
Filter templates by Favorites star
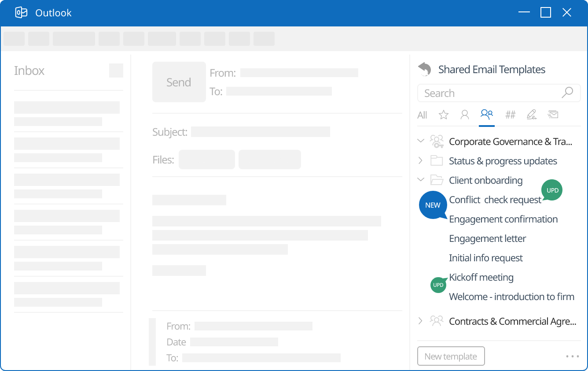coord(444,115)
